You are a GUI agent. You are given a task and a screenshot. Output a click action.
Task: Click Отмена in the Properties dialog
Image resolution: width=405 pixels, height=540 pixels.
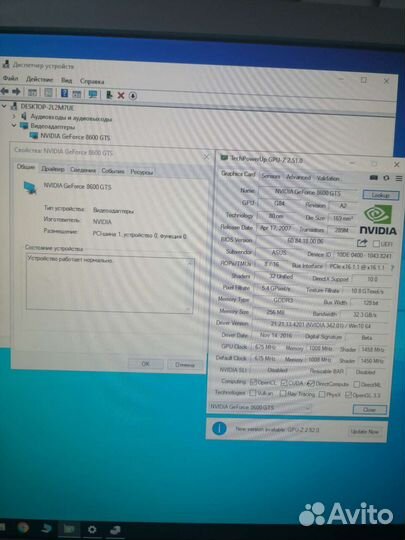pos(185,364)
